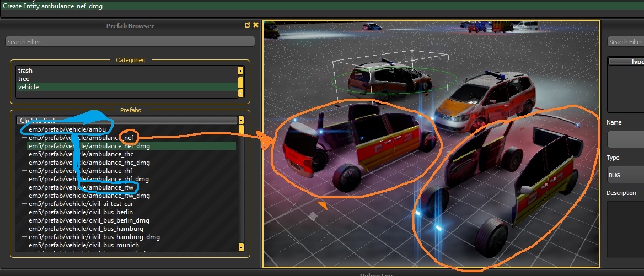Click the Categories list scroll-down arrow
644x276 pixels.
coord(241,94)
